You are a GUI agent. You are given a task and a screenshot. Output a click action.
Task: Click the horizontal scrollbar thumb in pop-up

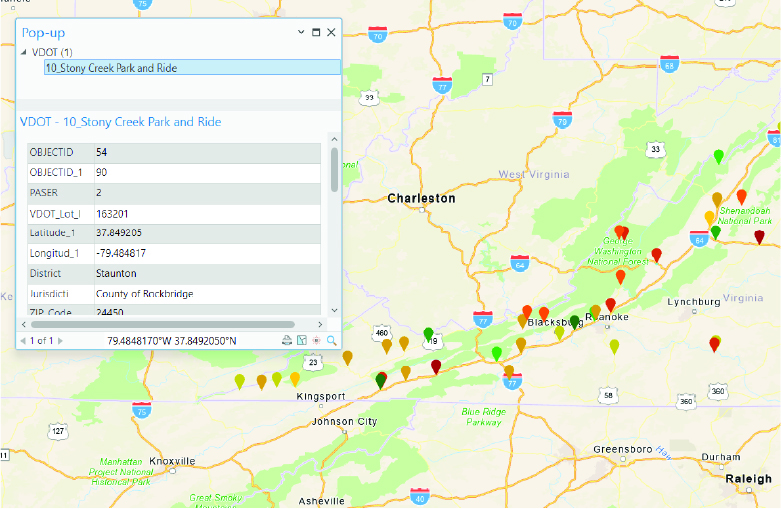coord(160,325)
